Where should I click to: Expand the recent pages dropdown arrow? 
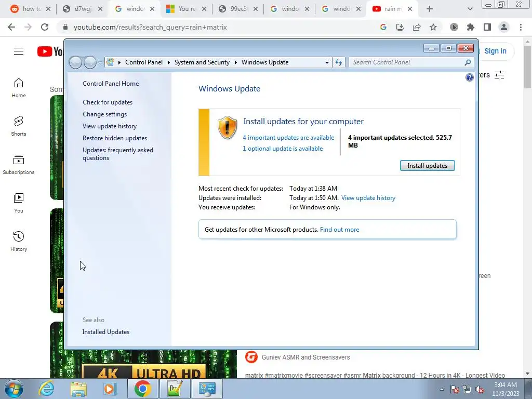100,63
